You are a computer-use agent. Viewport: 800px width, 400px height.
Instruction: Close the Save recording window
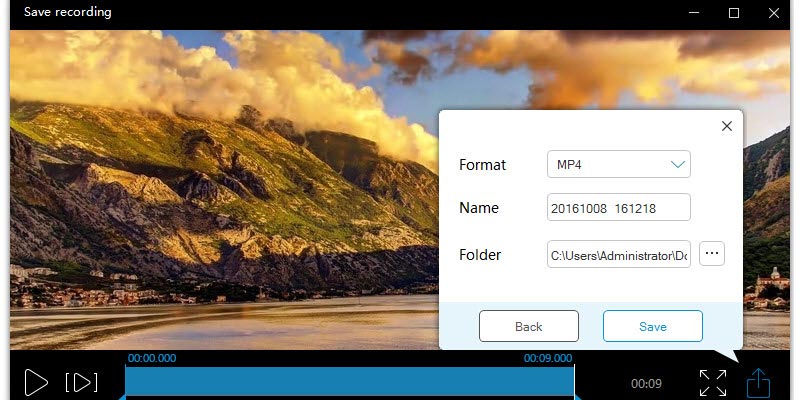773,13
